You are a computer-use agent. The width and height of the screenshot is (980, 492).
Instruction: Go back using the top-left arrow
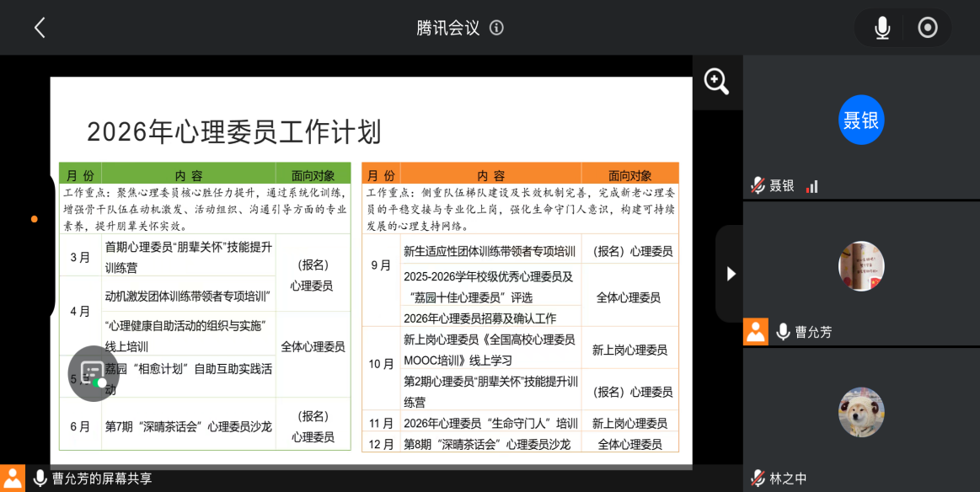click(40, 28)
